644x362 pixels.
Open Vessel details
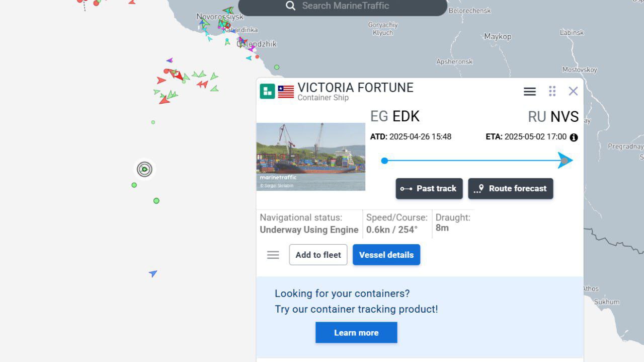(x=386, y=255)
